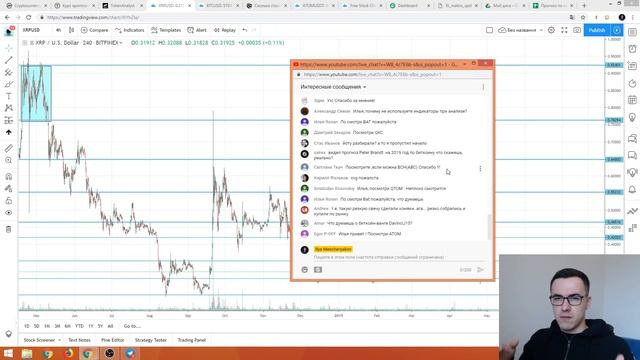The image size is (640, 360).
Task: Toggle stay in drawing mode
Action: [9, 189]
